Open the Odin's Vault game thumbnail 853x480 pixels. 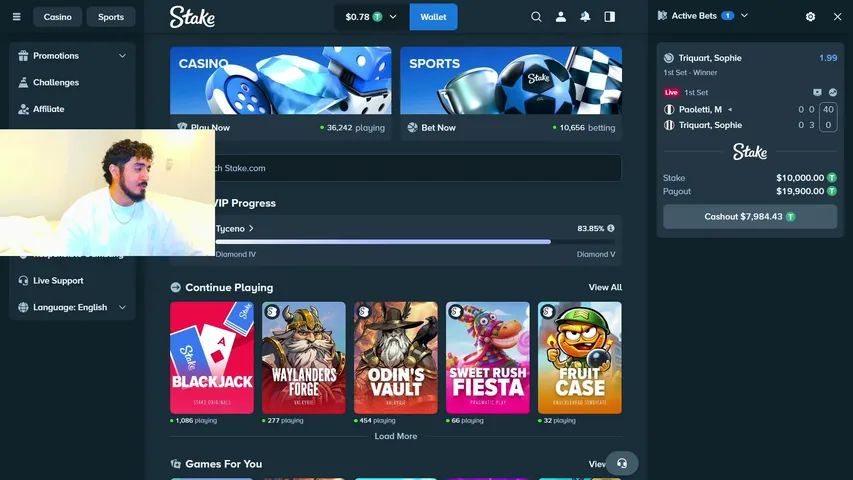coord(395,358)
